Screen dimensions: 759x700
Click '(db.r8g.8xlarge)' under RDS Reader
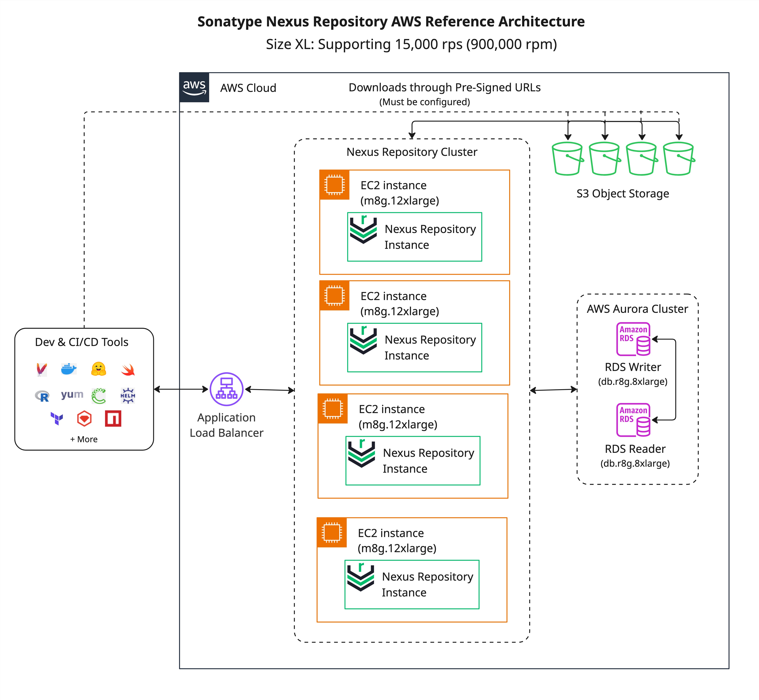(x=635, y=463)
